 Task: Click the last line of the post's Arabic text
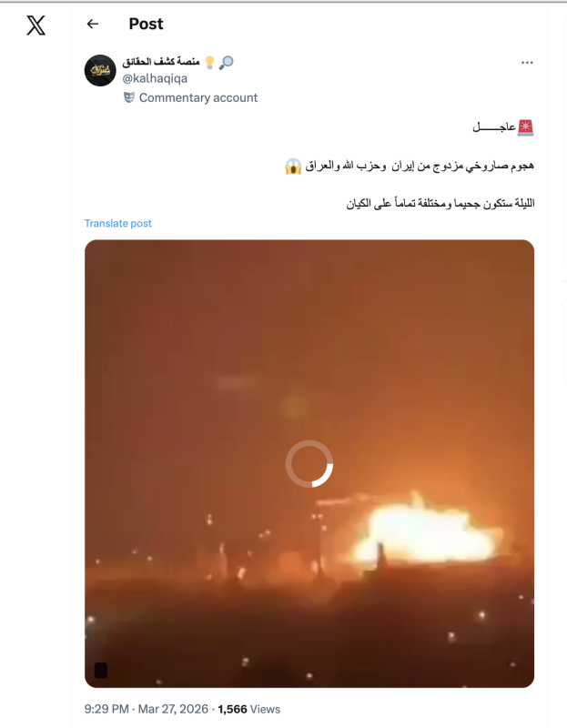point(440,203)
